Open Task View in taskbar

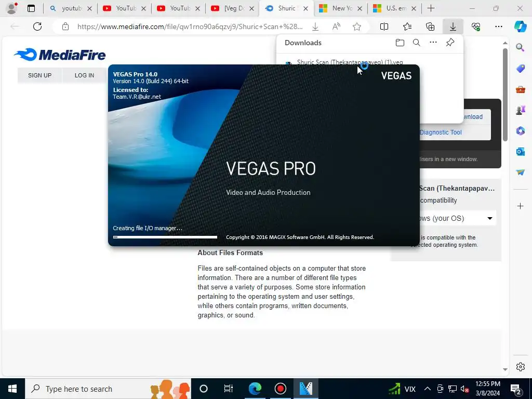click(x=229, y=389)
